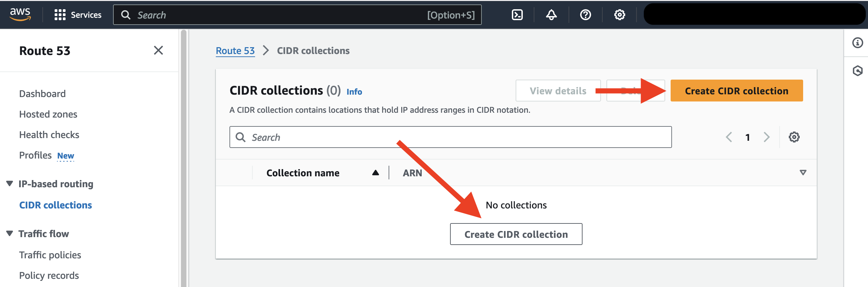The image size is (868, 287).
Task: Open the table column dropdown triangle
Action: [803, 173]
